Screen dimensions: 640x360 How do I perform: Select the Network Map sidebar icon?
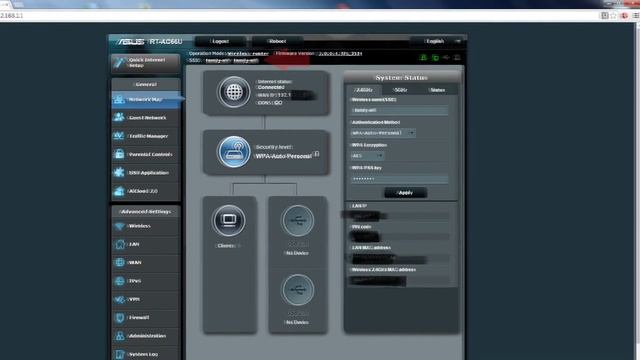(119, 100)
